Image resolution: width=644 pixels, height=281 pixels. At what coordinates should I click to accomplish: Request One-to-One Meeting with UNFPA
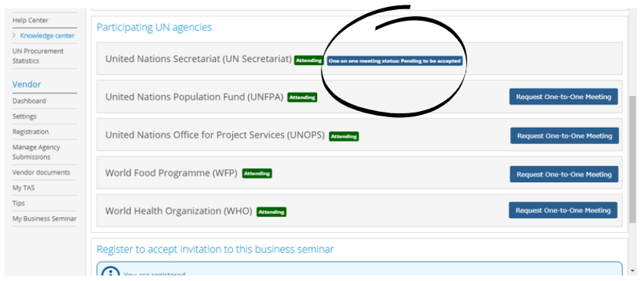point(564,96)
